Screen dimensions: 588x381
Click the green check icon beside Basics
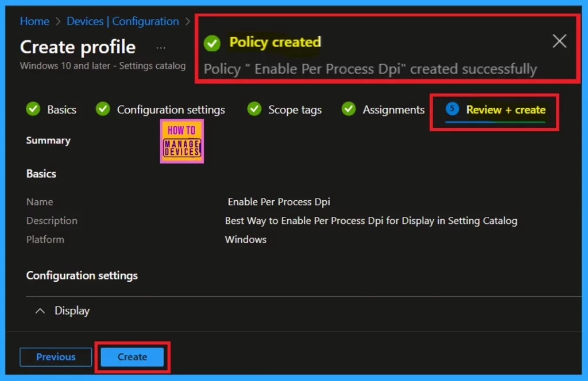(33, 109)
